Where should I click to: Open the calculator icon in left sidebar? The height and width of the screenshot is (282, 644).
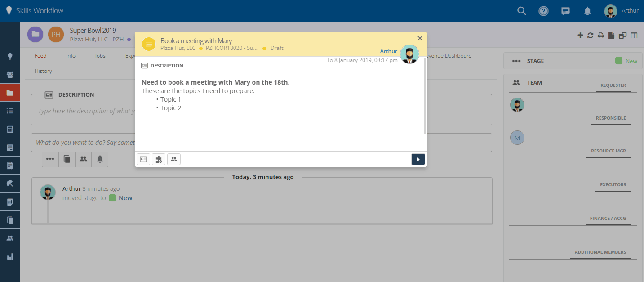coord(10,129)
